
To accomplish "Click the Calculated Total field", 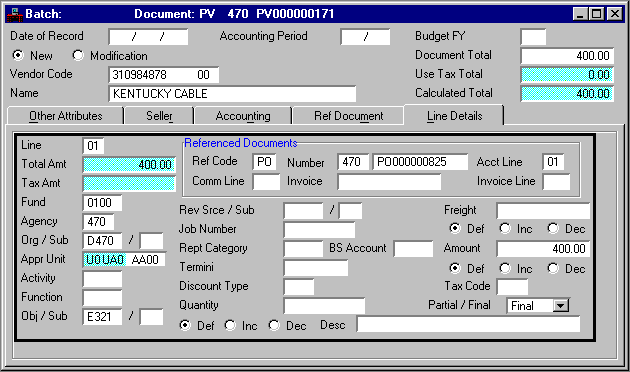I will pos(567,94).
